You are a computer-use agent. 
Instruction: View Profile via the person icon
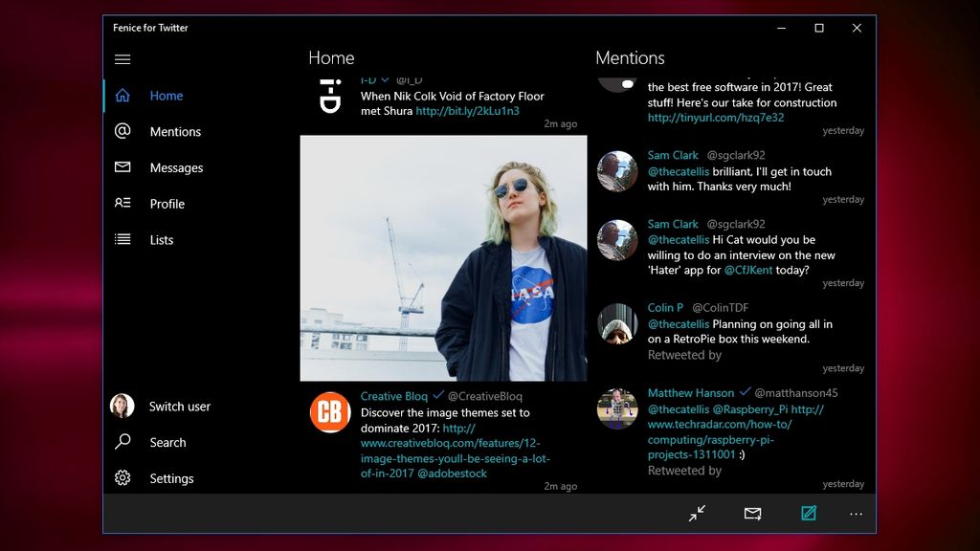pos(123,204)
